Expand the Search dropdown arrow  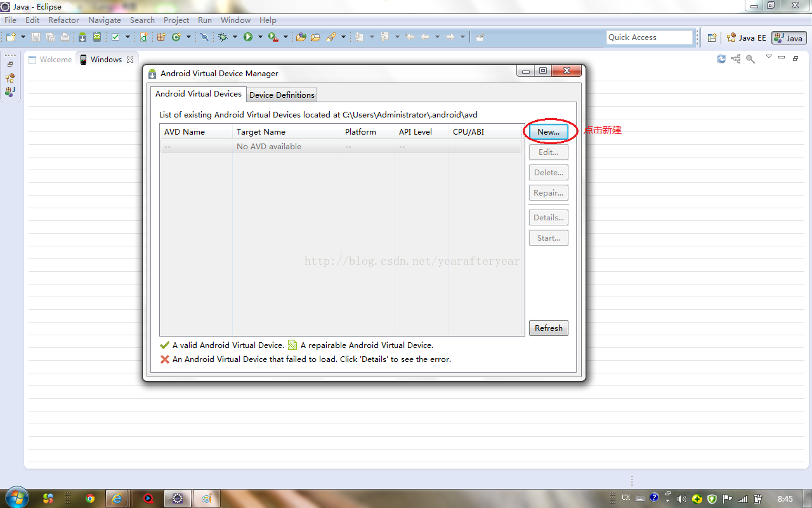(343, 37)
